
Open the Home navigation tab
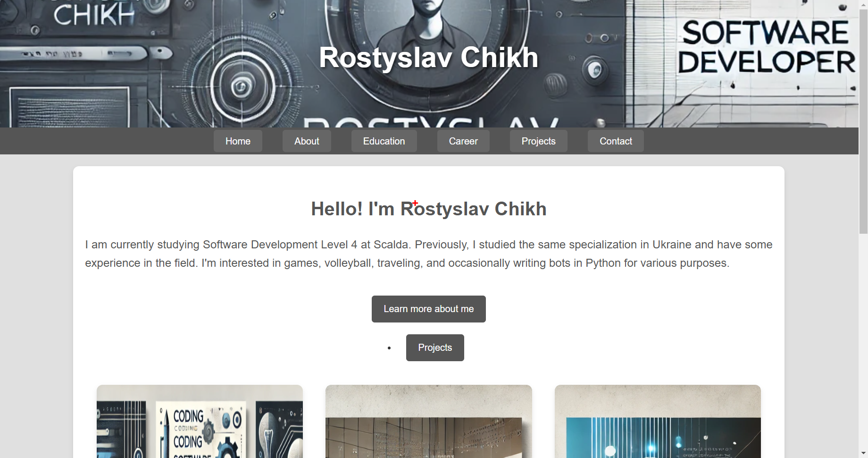coord(238,141)
